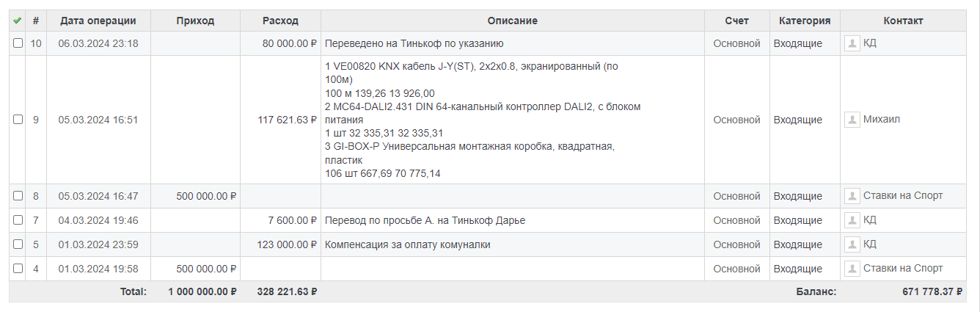
Task: Click the Компенсация за оплату комуналки description
Action: tap(407, 244)
